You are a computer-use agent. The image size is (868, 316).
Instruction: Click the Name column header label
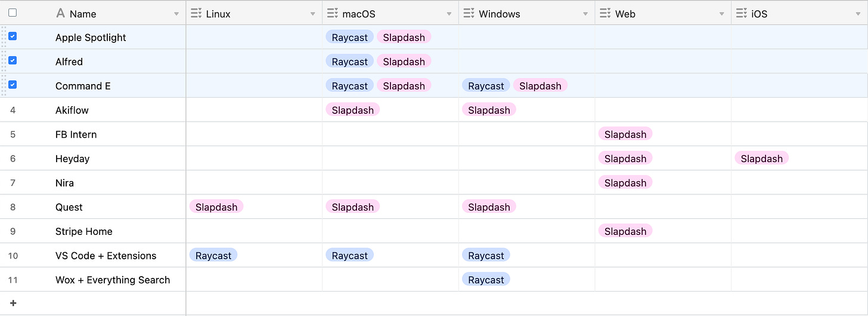click(83, 14)
